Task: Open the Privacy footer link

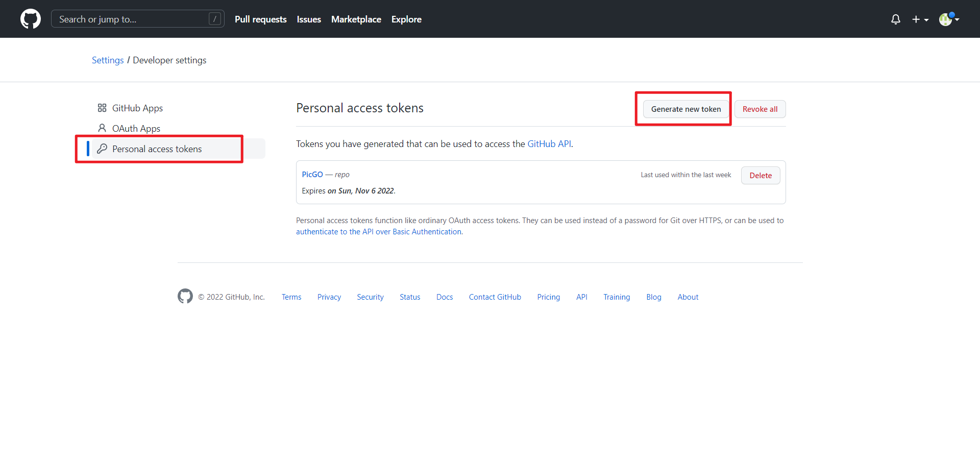Action: pyautogui.click(x=329, y=297)
